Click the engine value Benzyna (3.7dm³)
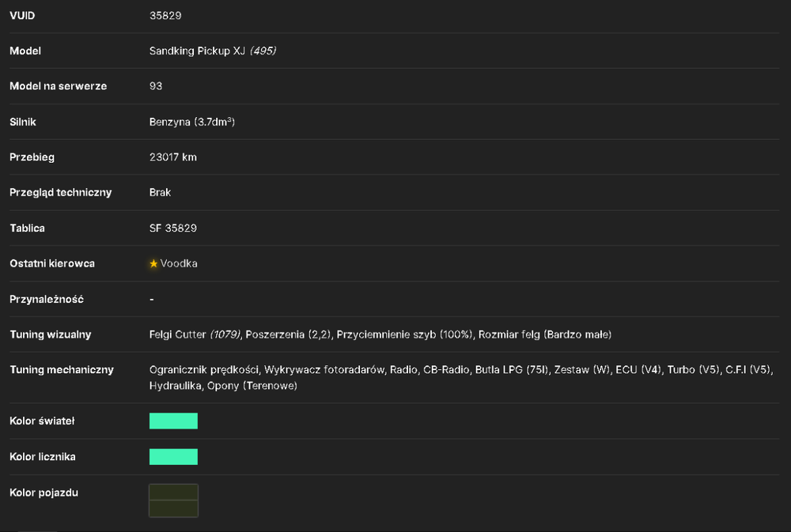The image size is (791, 532). (192, 122)
